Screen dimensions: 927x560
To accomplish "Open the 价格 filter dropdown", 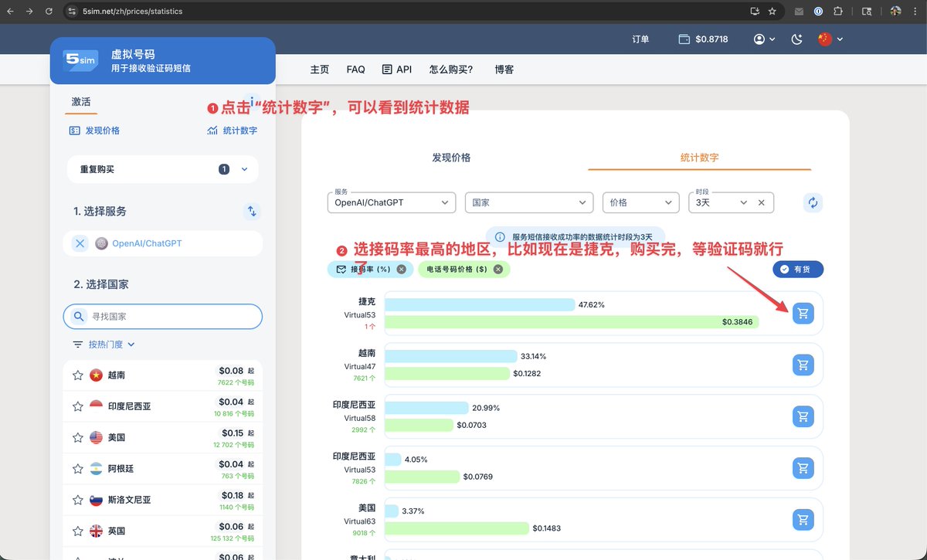I will click(640, 202).
